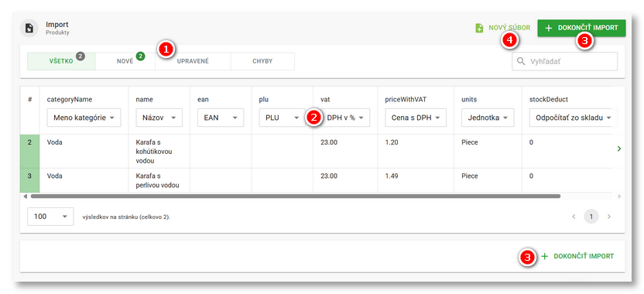The width and height of the screenshot is (644, 294).
Task: Click the Import page title
Action: 57,25
